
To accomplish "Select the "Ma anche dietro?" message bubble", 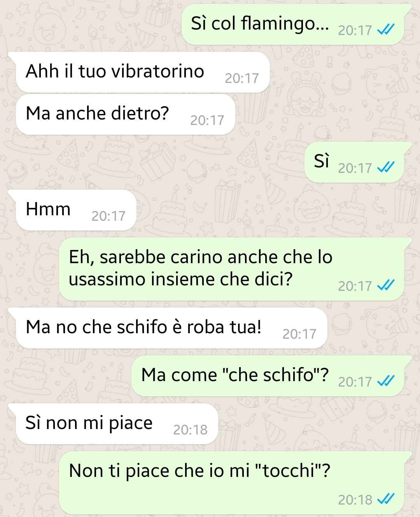I will pyautogui.click(x=126, y=114).
